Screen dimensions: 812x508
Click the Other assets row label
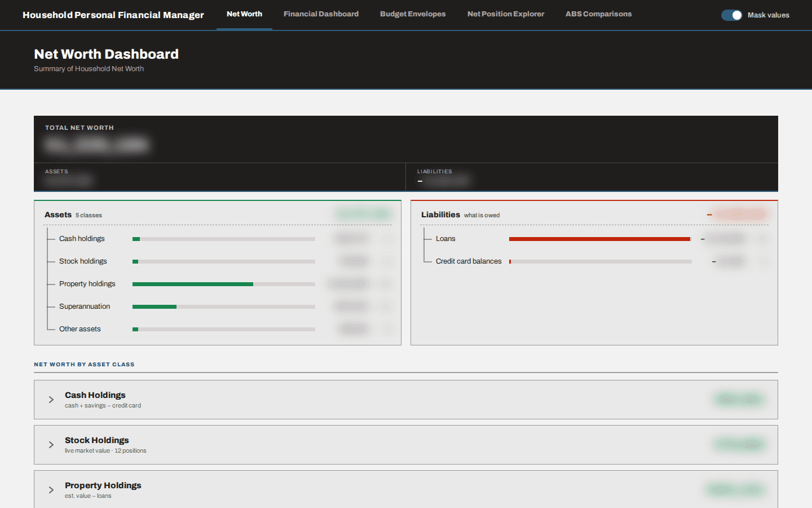pos(80,329)
